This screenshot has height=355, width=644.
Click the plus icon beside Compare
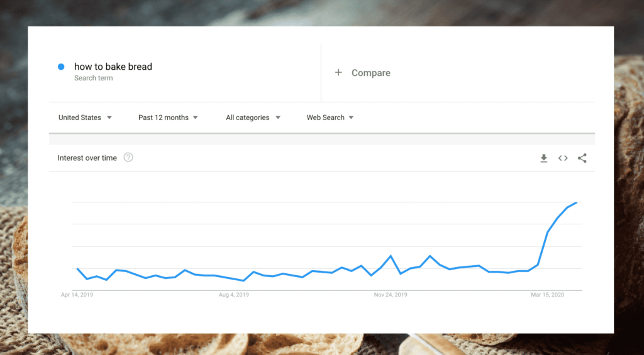coord(338,73)
